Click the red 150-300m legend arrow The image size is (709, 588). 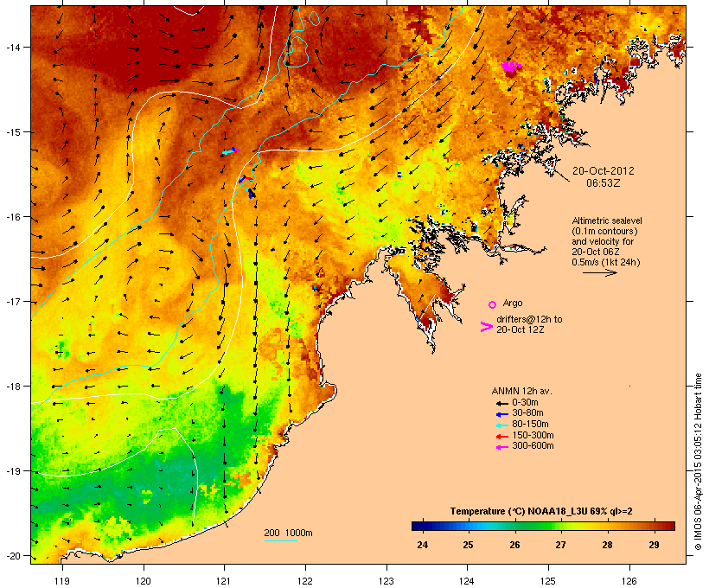[501, 437]
